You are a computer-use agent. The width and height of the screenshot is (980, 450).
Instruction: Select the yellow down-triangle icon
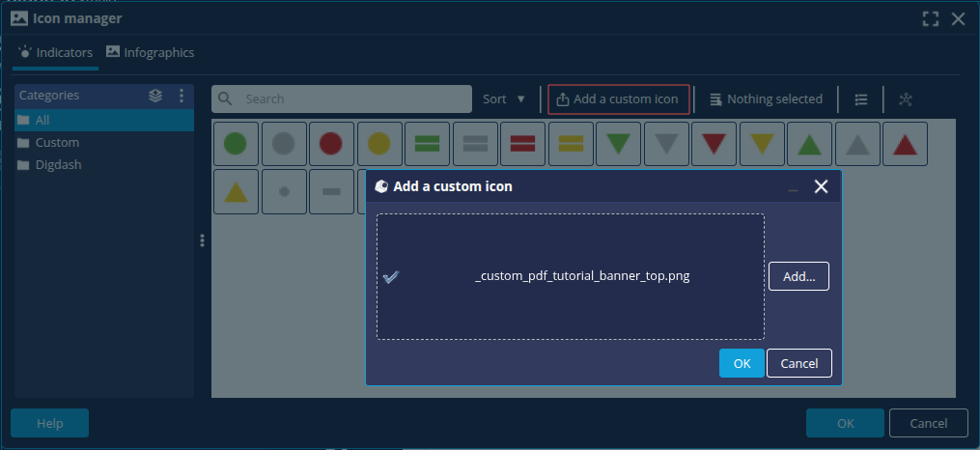click(762, 144)
